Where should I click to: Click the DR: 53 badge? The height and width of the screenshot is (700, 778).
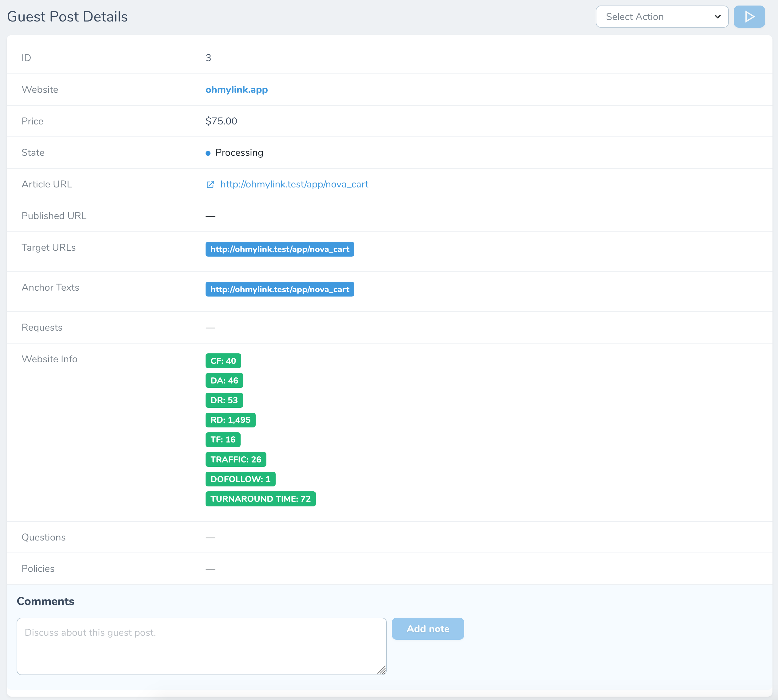coord(224,400)
